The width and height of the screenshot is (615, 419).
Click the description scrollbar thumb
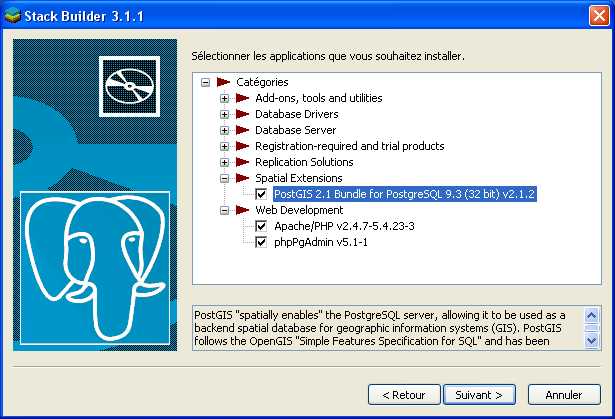point(591,328)
